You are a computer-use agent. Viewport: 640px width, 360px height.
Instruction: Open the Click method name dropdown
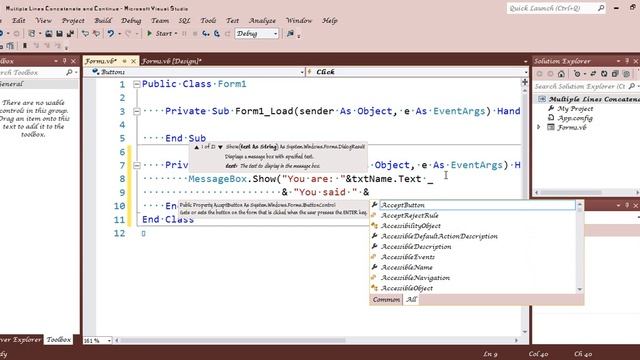coord(526,72)
